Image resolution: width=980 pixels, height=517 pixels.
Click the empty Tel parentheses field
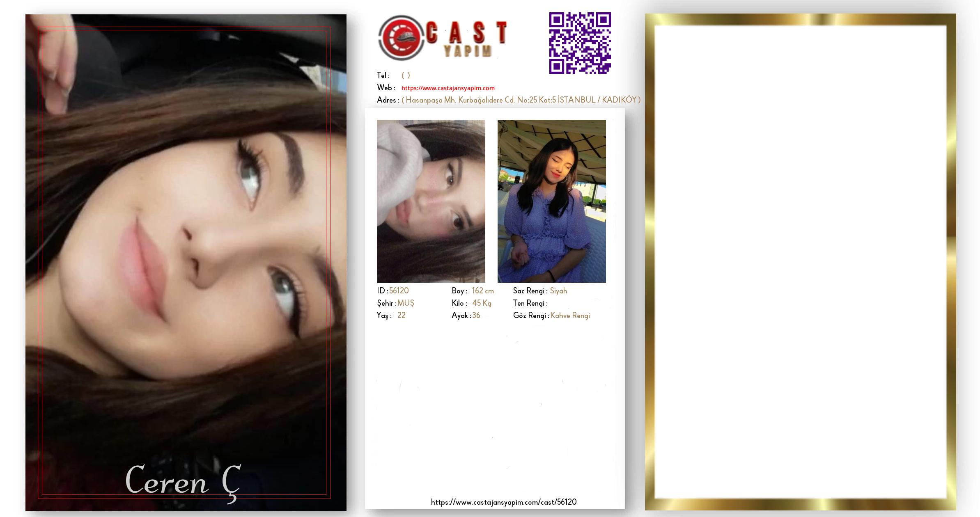click(x=406, y=75)
